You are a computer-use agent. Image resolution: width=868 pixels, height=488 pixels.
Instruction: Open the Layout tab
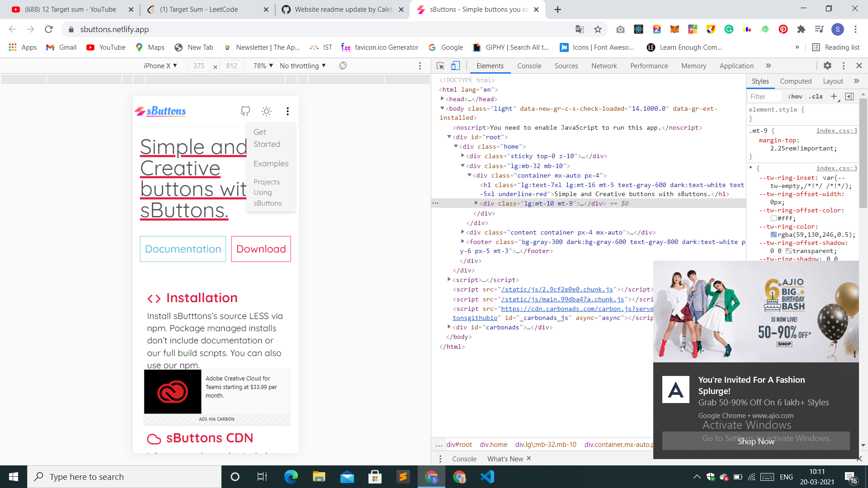833,81
